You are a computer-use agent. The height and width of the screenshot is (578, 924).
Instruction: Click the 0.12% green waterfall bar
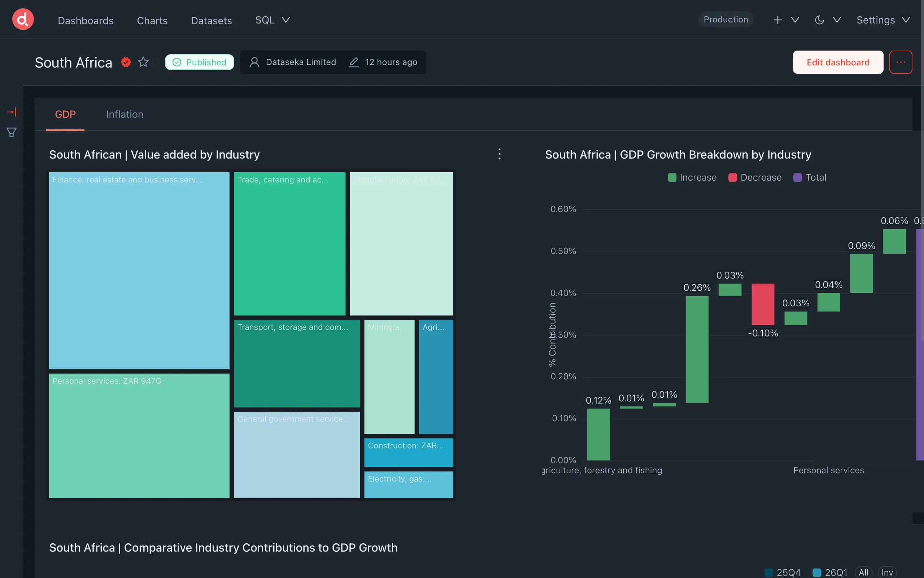598,435
